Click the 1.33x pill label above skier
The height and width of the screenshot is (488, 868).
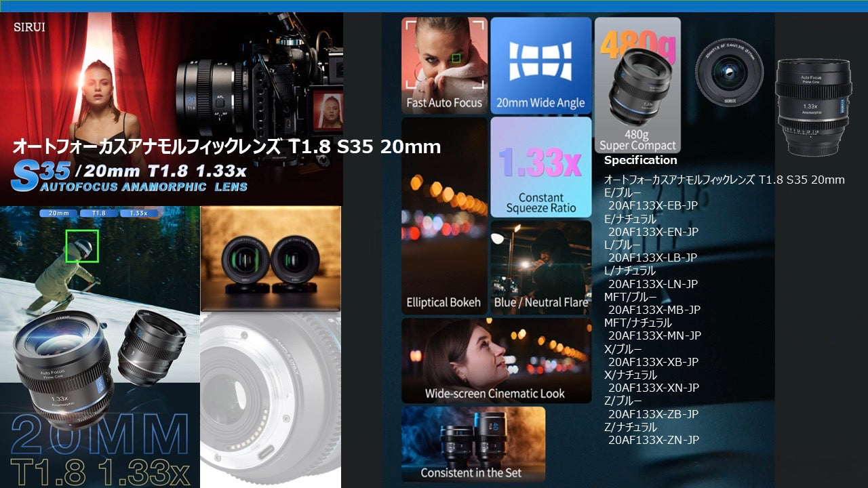pos(139,213)
